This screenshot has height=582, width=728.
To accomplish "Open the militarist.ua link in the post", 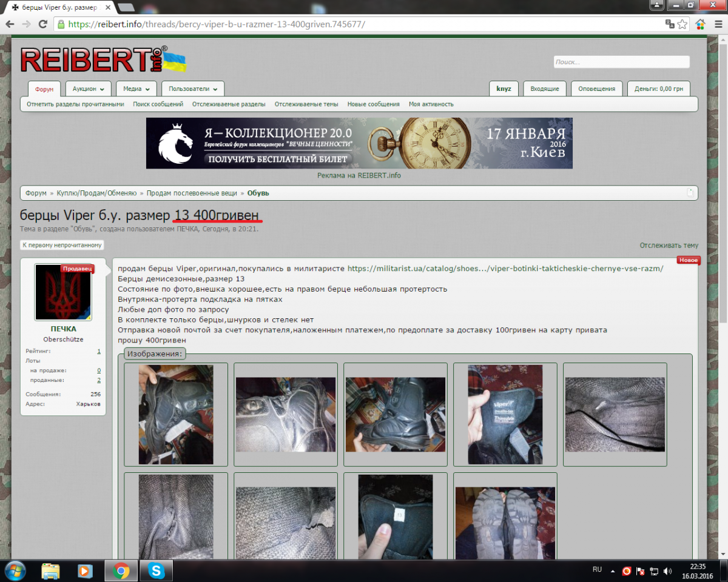I will (505, 268).
